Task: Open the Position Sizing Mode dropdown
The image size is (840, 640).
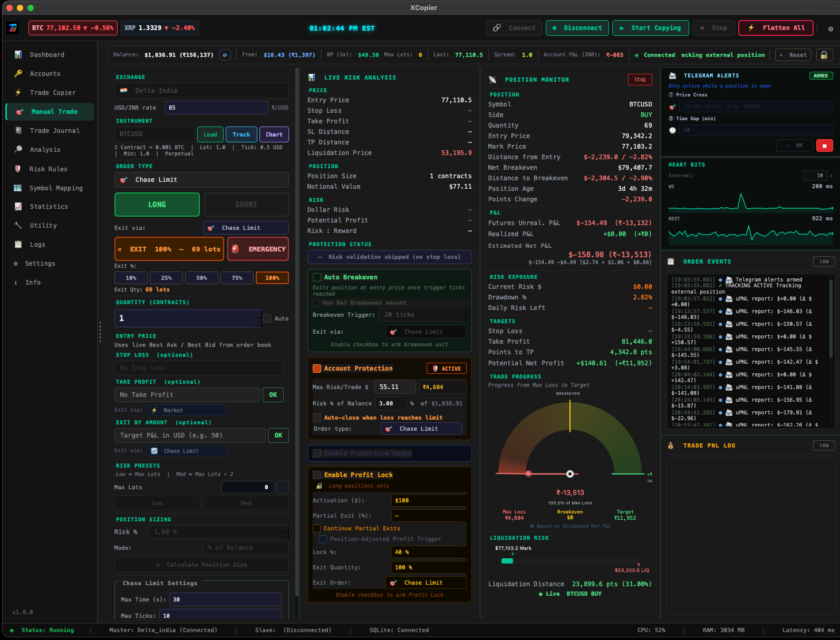Action: click(x=246, y=548)
